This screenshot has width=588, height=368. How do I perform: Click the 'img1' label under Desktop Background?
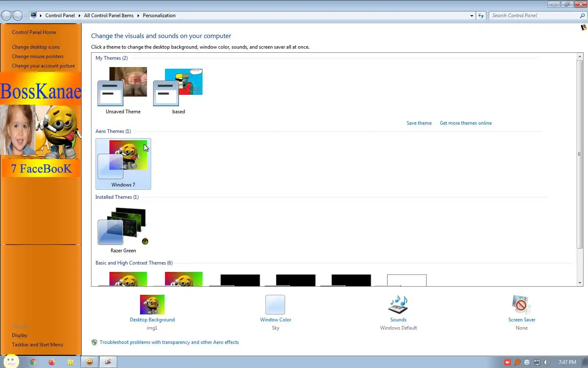(x=152, y=328)
